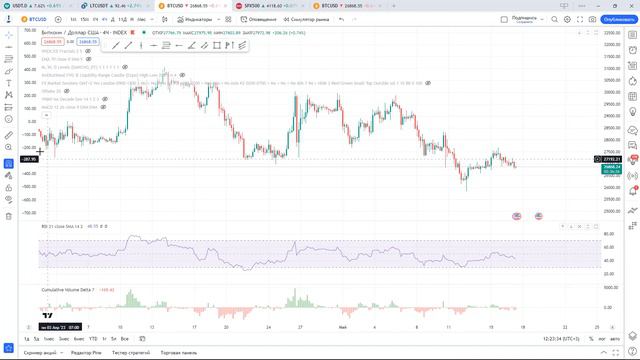This screenshot has width=640, height=360.
Task: Pick the rectangle tool in floating toolbar
Action: point(217,46)
